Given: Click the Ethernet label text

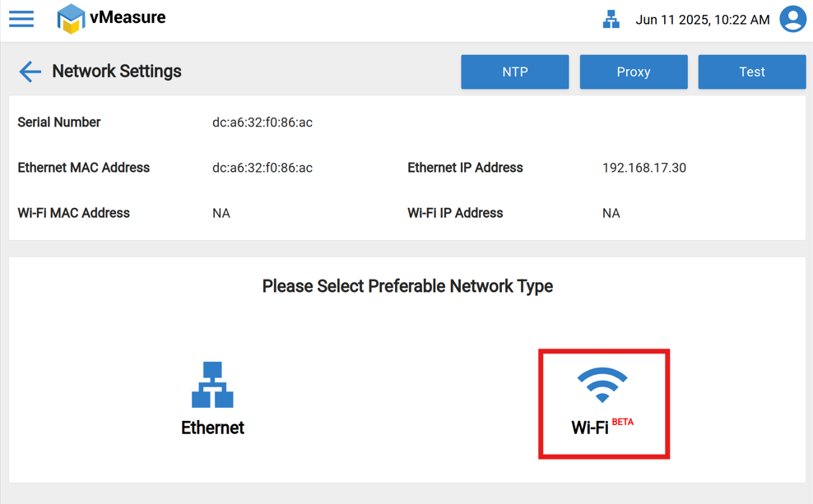Looking at the screenshot, I should [212, 428].
